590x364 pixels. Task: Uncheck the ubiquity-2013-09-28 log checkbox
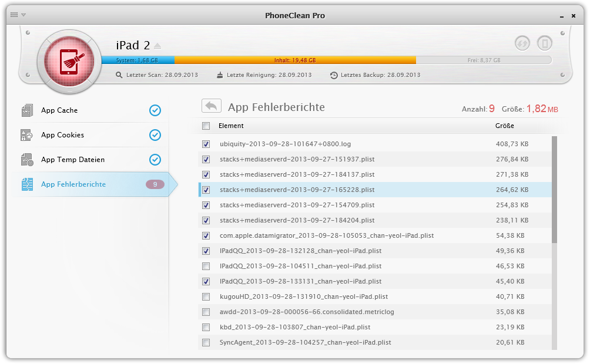click(x=206, y=144)
